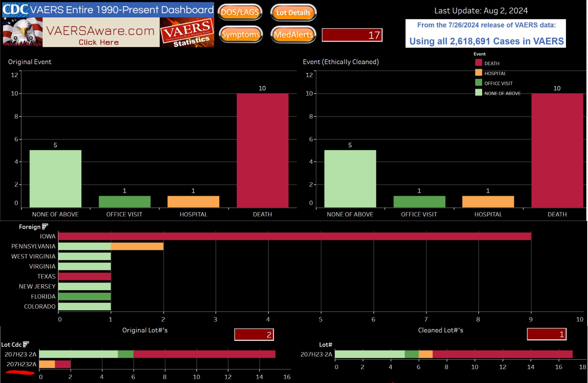Select lot 207H232A row label
This screenshot has height=383, width=588.
21,364
